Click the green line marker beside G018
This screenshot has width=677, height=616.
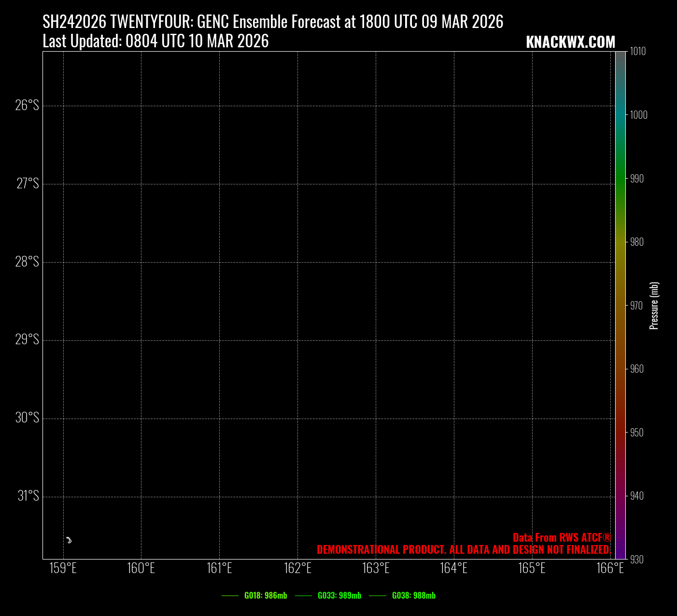[230, 596]
